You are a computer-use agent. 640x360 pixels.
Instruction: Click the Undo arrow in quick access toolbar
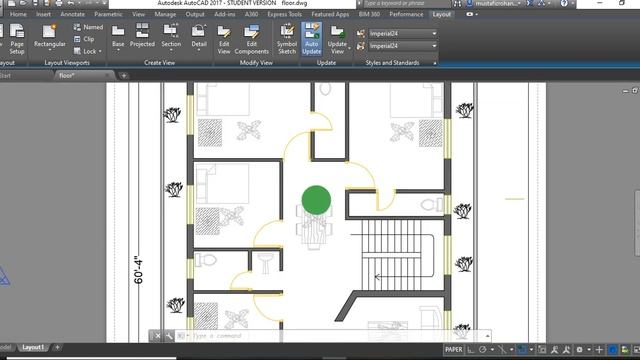coord(71,3)
